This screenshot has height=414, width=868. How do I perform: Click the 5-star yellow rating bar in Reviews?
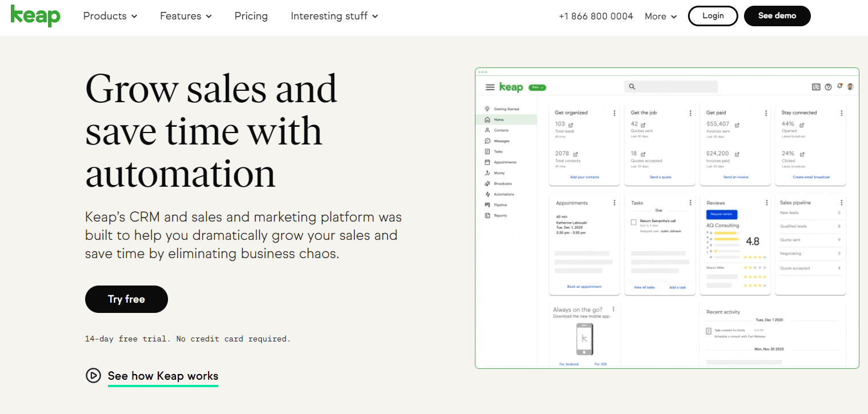(726, 233)
